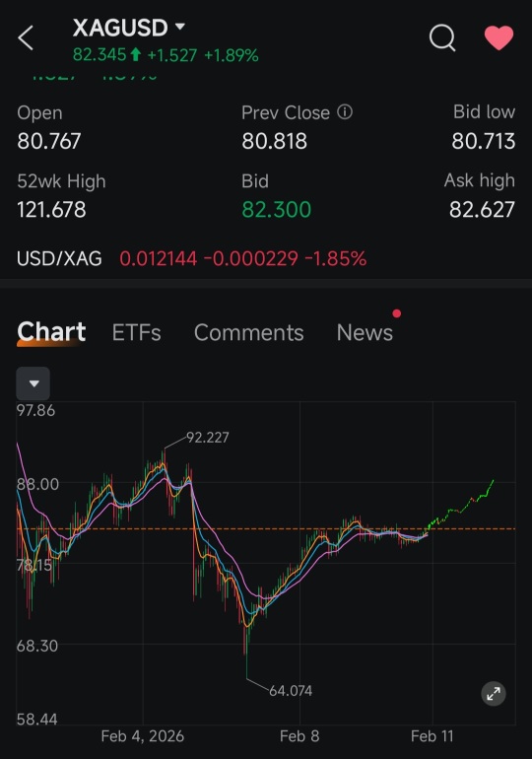Open the search magnifier icon
The height and width of the screenshot is (759, 532).
(442, 37)
